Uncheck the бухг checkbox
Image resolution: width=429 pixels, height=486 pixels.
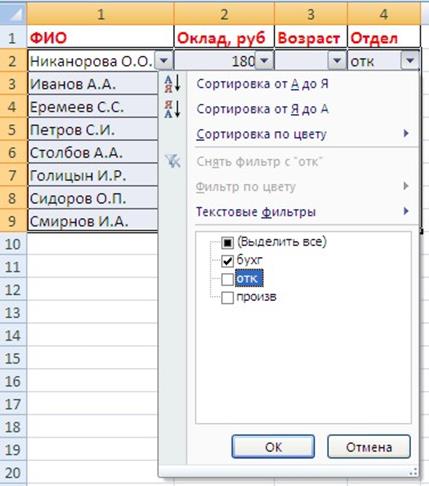227,261
